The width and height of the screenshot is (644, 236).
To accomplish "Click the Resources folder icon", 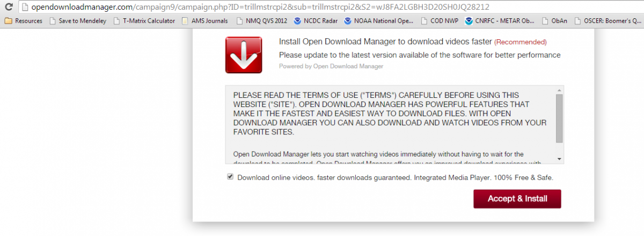I will click(x=8, y=21).
